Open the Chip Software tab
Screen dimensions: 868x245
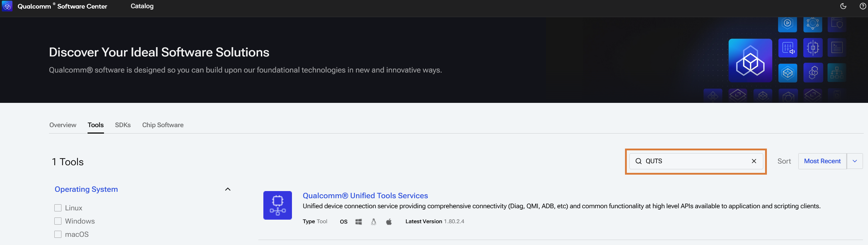point(163,125)
